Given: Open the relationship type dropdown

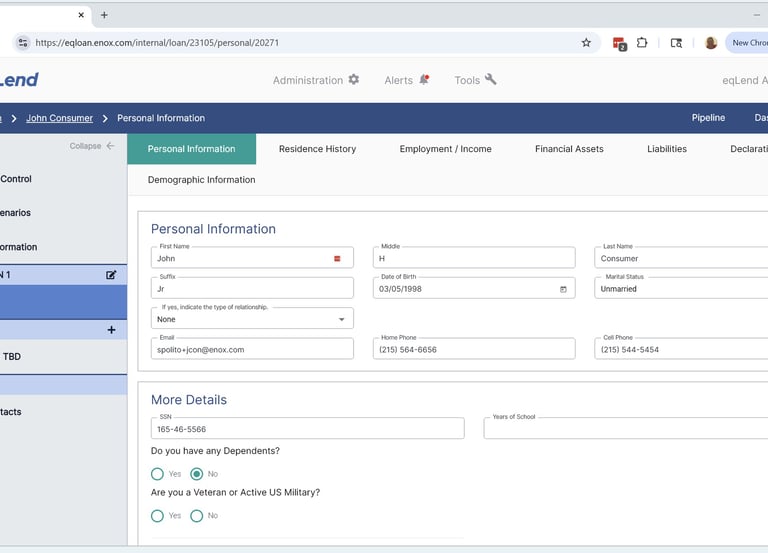Looking at the screenshot, I should coord(252,319).
